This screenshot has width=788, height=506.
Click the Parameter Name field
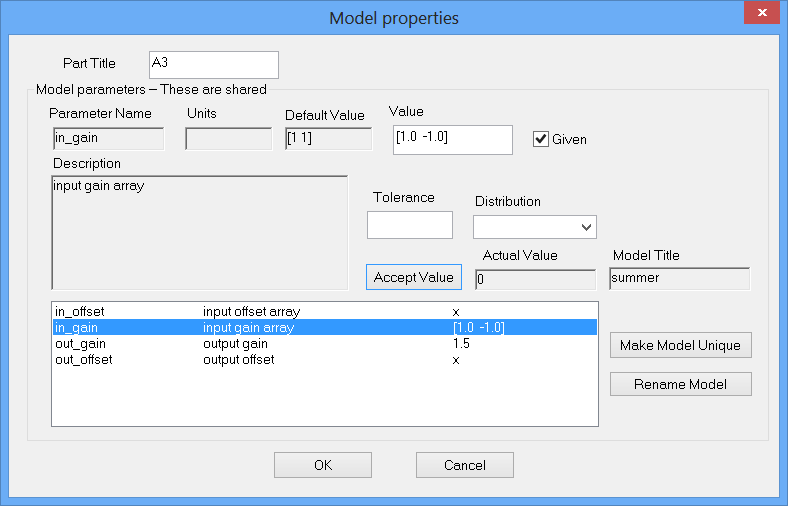point(108,138)
